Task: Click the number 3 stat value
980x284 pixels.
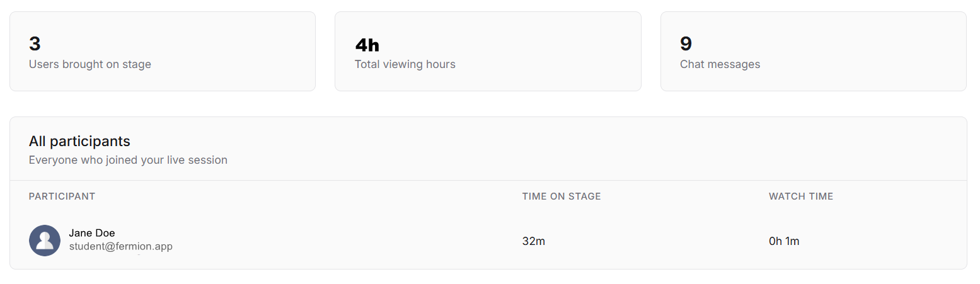Action: pos(35,44)
